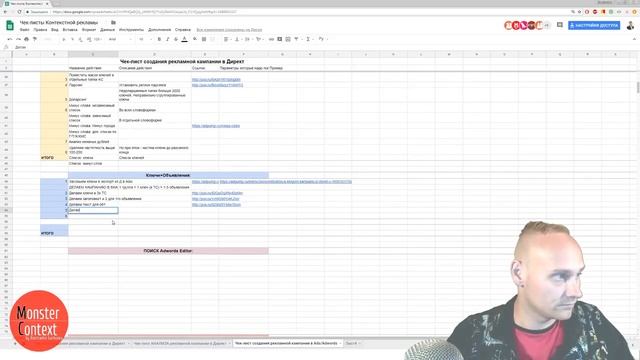640x360 pixels.
Task: Open the vertical align dropdown
Action: (238, 39)
